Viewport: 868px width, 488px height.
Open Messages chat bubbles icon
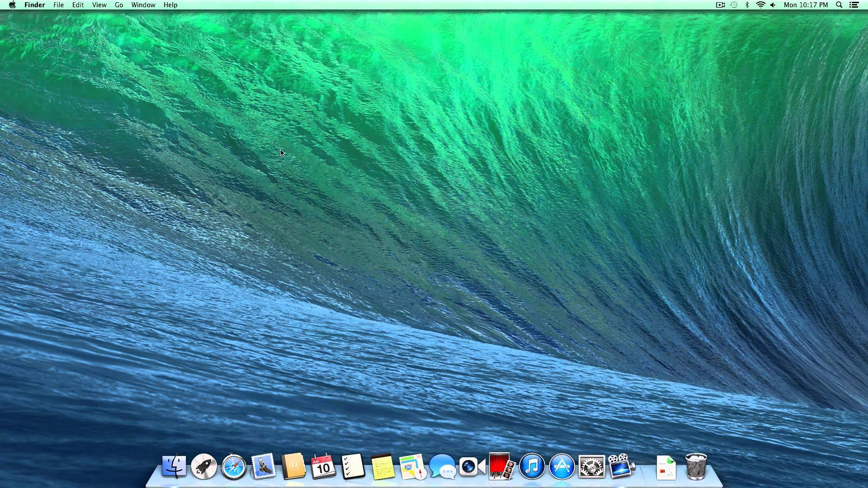click(x=442, y=466)
